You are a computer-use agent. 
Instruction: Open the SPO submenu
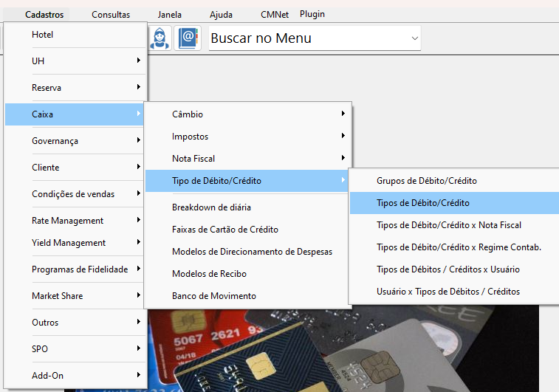click(75, 349)
